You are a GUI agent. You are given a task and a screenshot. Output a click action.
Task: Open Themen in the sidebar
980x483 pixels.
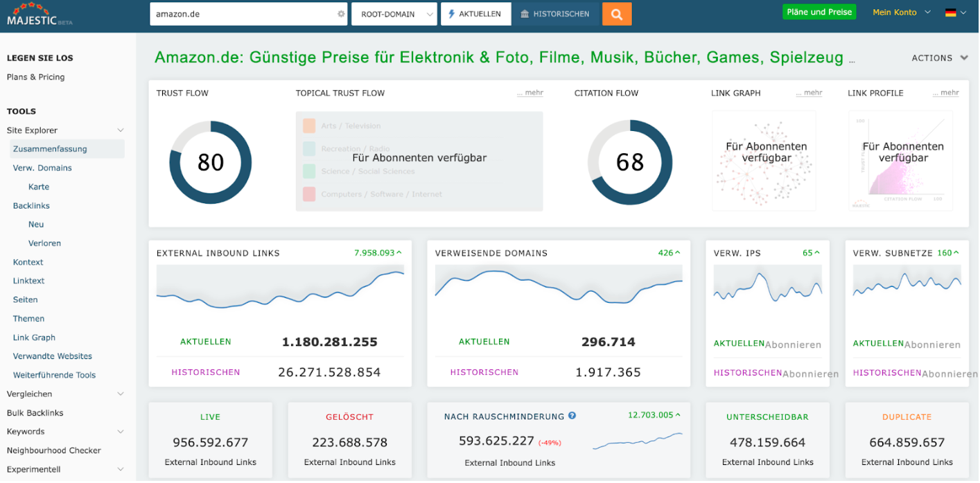[28, 319]
